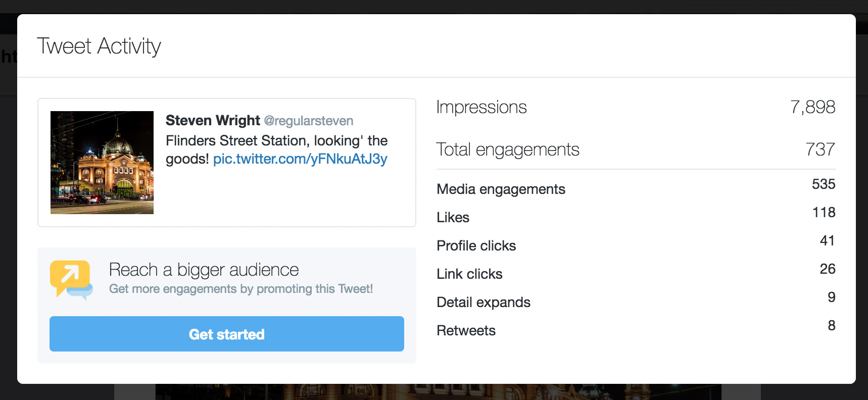Click the 535 media engagements count
The image size is (868, 400).
[823, 184]
